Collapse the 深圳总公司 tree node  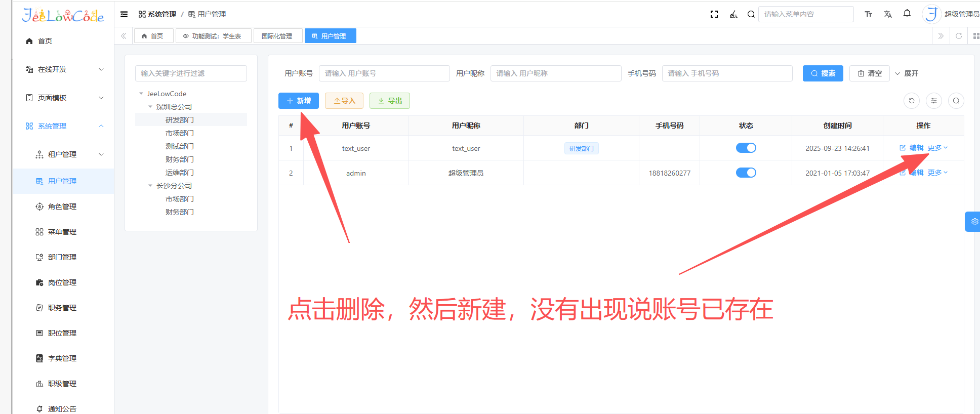tap(150, 107)
